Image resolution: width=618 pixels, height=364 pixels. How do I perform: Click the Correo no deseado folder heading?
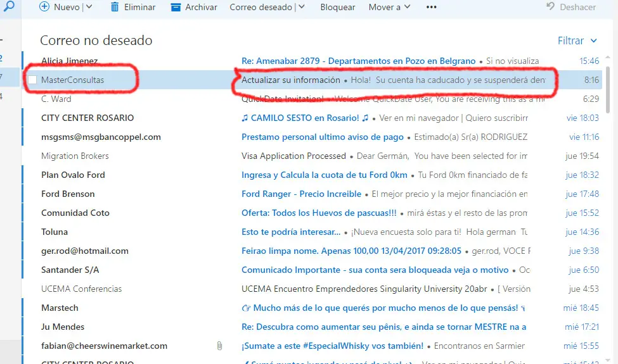[x=96, y=41]
